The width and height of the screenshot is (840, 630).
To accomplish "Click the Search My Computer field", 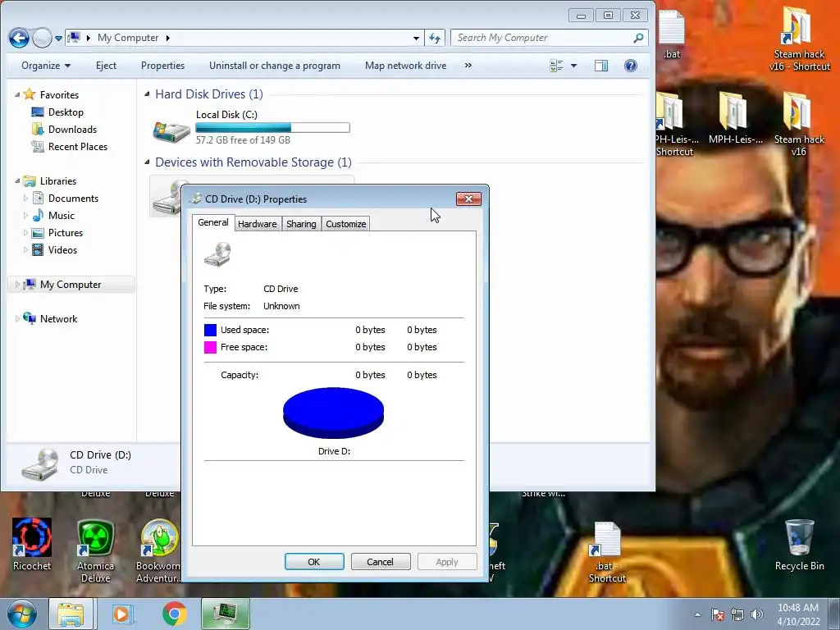I will coord(549,38).
